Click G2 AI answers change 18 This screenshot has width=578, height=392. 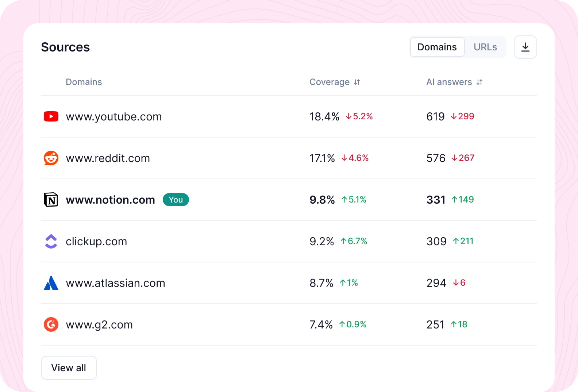(x=459, y=324)
